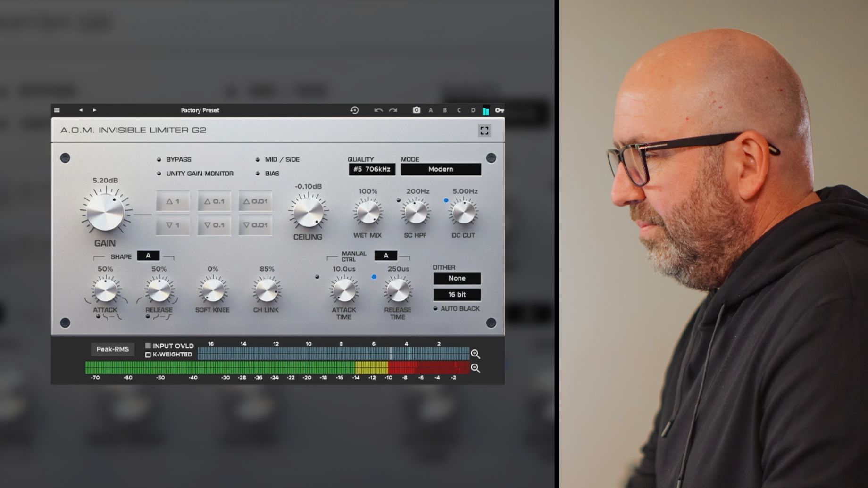Image resolution: width=868 pixels, height=488 pixels.
Task: Open the DITHER None dropdown
Action: (457, 279)
